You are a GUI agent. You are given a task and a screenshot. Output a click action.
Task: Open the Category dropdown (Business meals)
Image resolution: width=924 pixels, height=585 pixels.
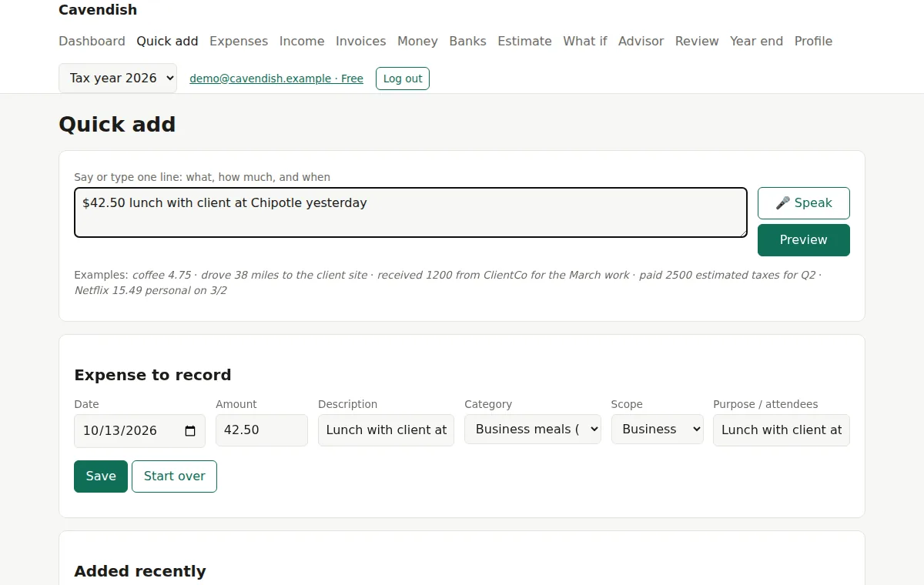[x=533, y=430]
